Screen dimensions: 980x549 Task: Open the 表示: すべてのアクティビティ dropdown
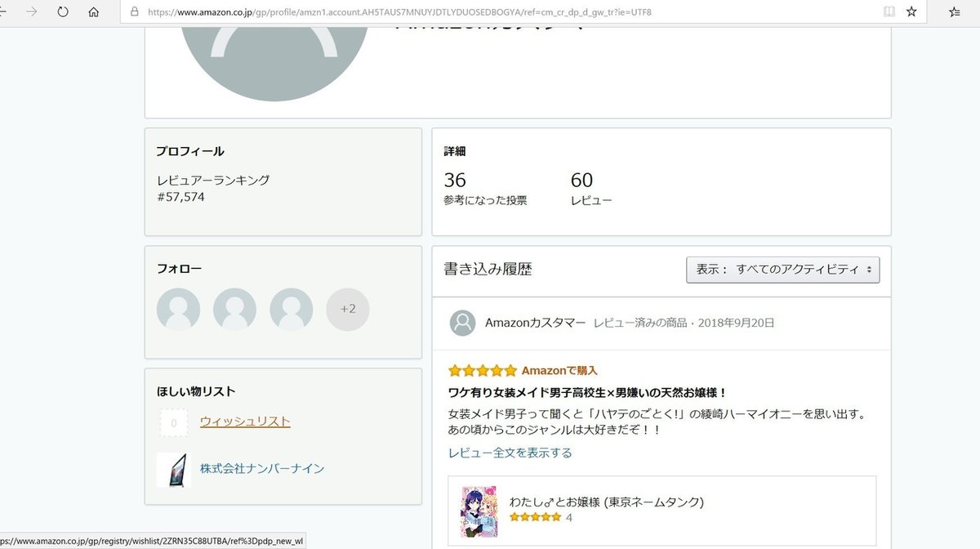[783, 269]
